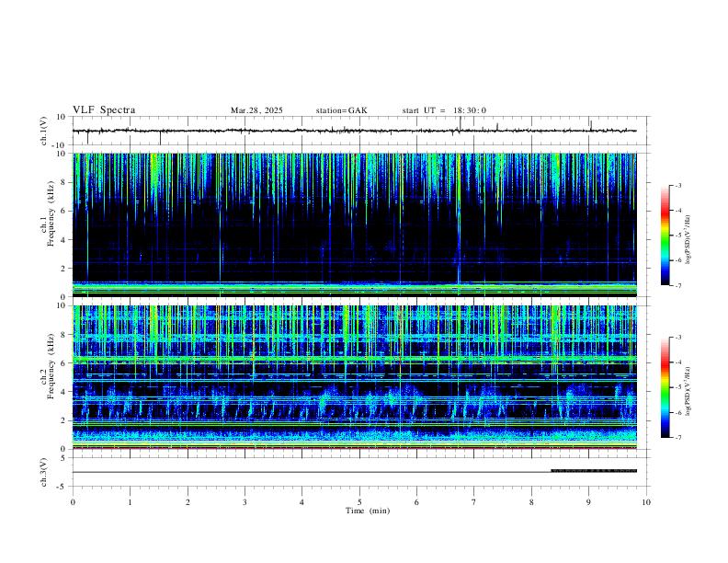Click the ch.2 colorbar 'log(PSD)(V²/Hz)' label
The width and height of the screenshot is (728, 563).
pyautogui.click(x=688, y=391)
